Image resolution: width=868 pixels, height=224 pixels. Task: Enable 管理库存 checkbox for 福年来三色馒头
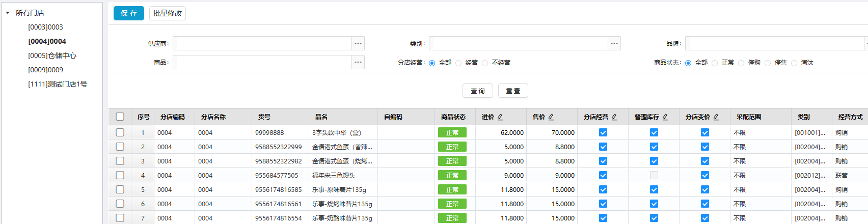(654, 175)
